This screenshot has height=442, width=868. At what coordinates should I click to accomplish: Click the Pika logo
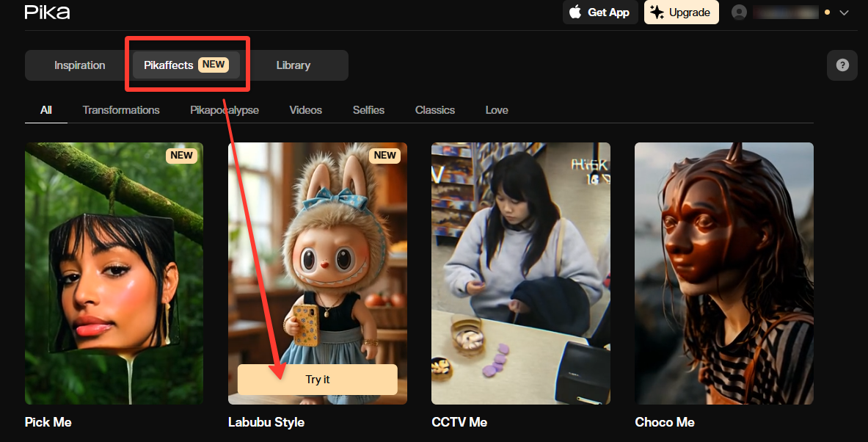[x=47, y=12]
